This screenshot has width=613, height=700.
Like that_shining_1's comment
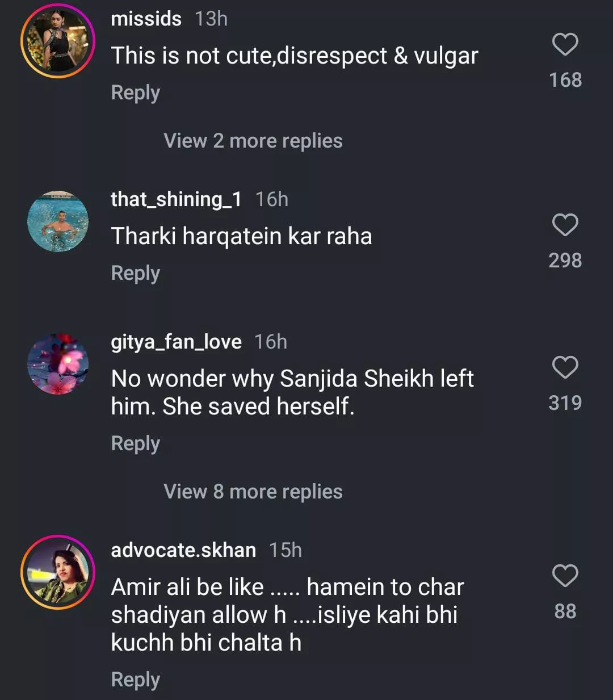(x=565, y=225)
